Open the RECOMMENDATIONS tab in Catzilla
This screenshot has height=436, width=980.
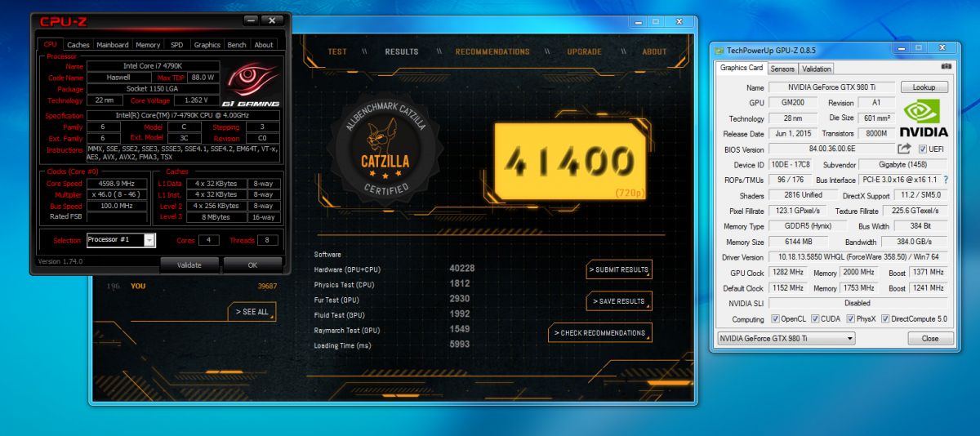[x=492, y=51]
